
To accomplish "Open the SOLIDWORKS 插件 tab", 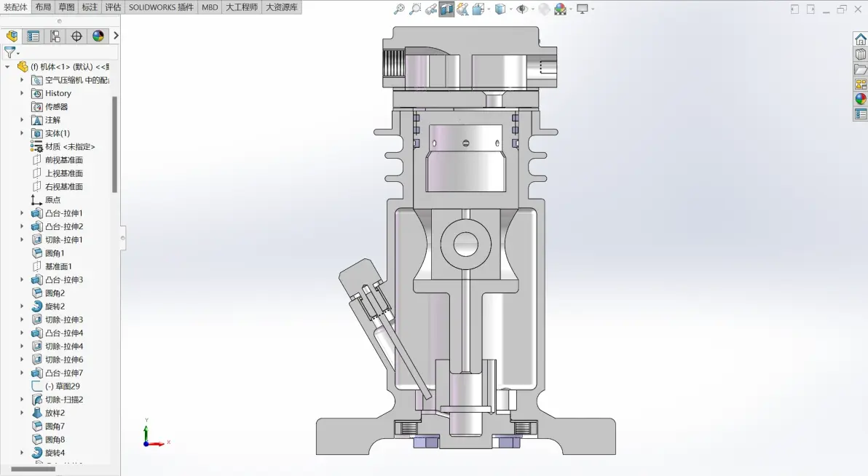I will [161, 7].
